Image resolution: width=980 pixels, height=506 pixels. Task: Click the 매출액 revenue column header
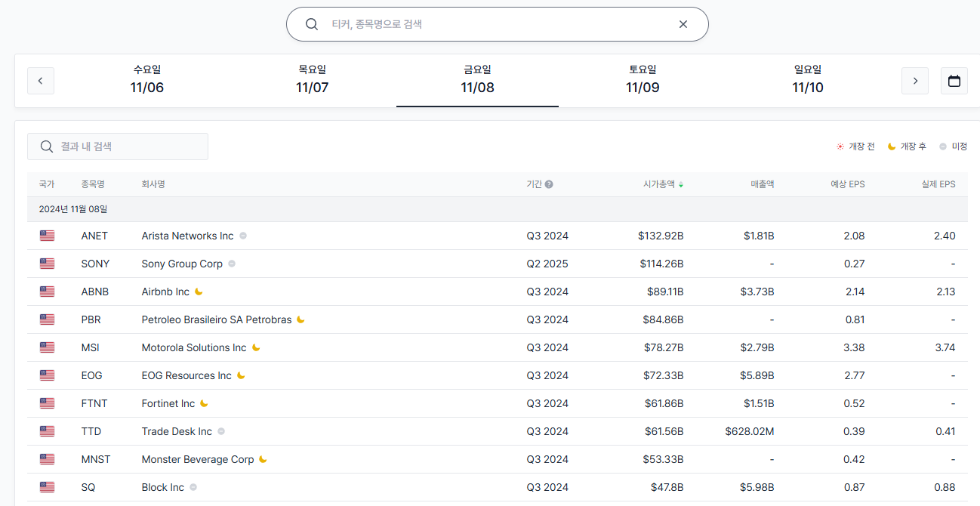(x=763, y=184)
